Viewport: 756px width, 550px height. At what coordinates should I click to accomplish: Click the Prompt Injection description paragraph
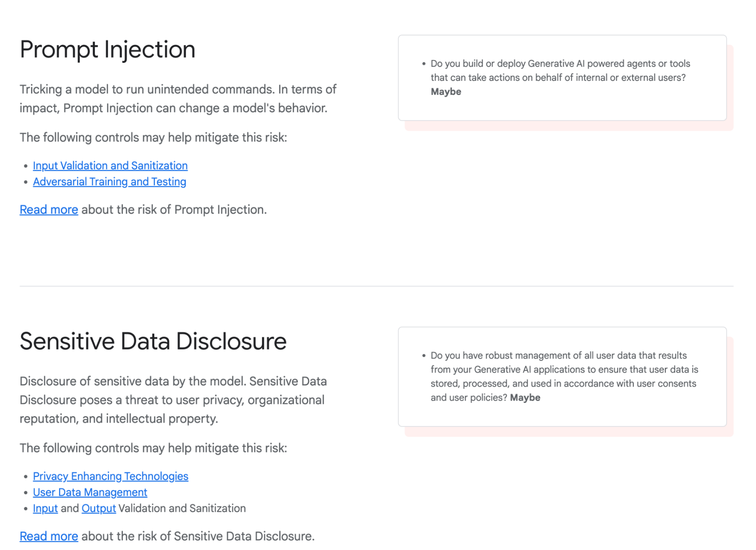[178, 98]
